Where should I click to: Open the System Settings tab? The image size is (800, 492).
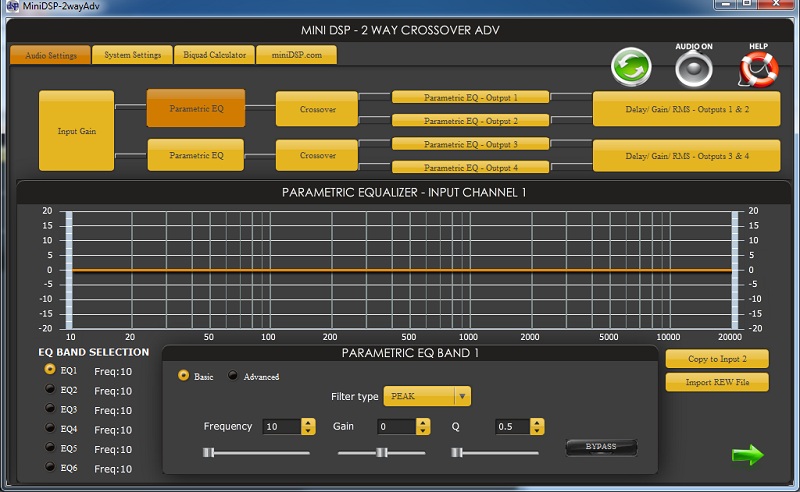tap(133, 55)
